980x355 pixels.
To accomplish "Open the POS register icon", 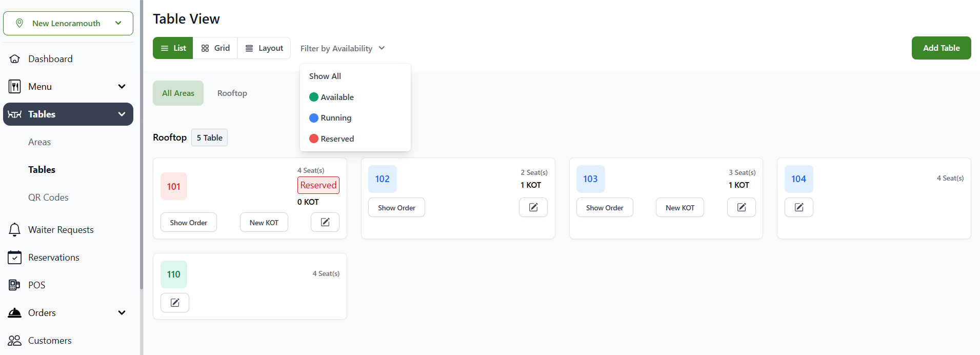I will point(15,285).
